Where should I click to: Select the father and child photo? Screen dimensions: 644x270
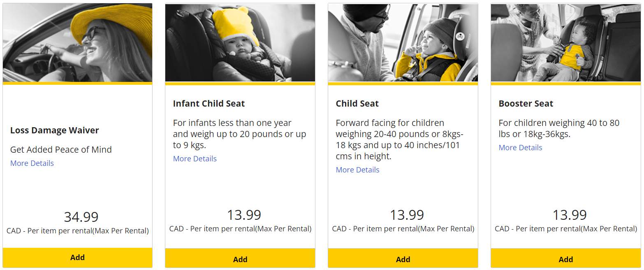click(403, 43)
